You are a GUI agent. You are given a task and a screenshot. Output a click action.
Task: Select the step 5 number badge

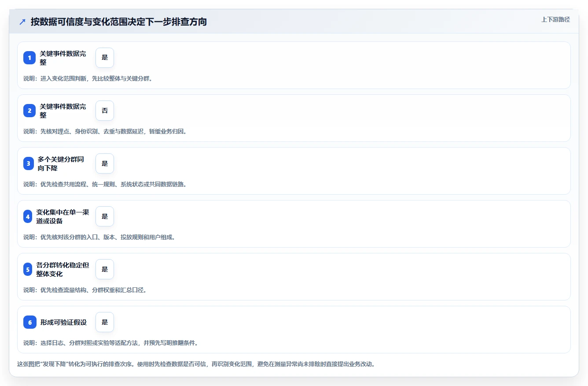point(28,269)
